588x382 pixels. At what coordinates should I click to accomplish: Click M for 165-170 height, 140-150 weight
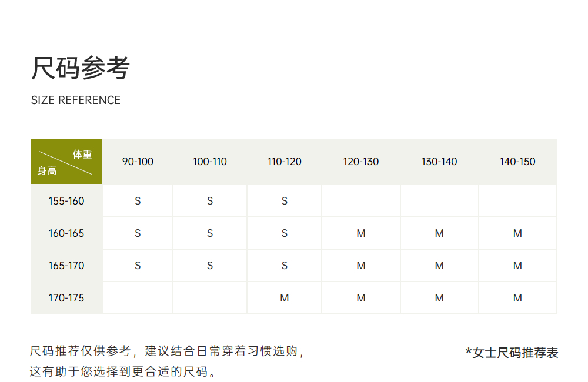coord(517,266)
